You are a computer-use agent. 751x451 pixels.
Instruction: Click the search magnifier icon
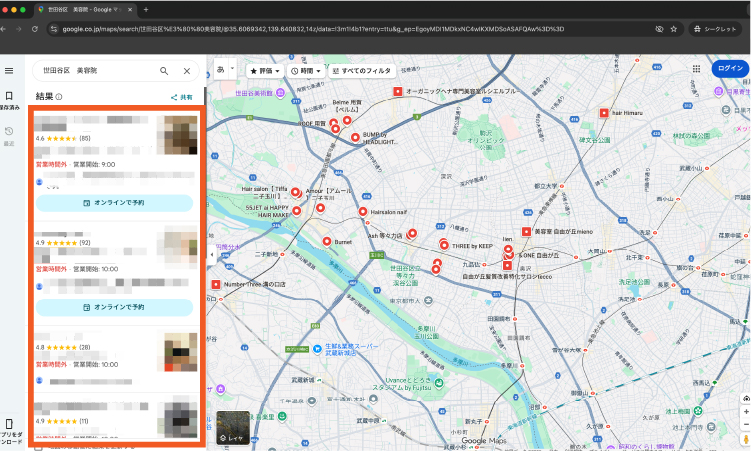click(x=164, y=71)
